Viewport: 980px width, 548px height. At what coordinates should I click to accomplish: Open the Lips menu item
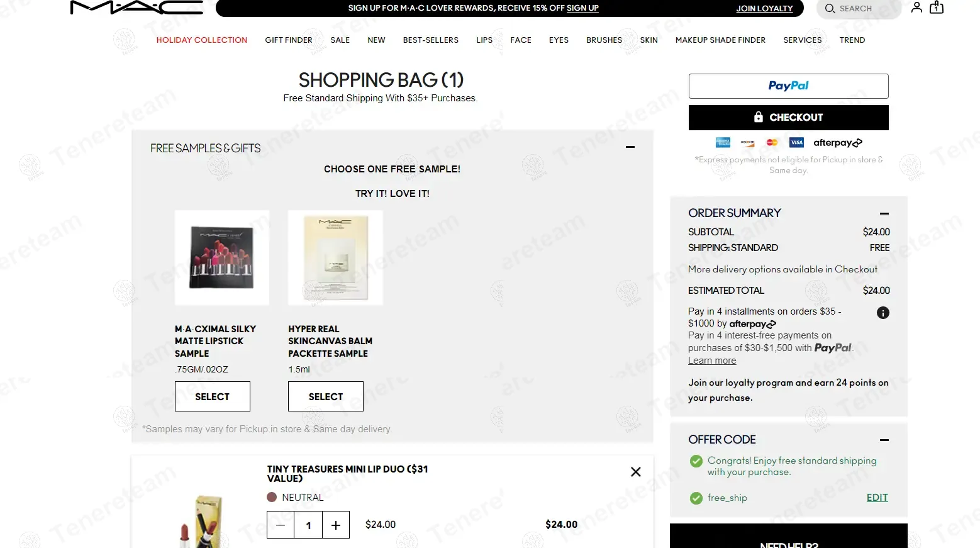pos(484,40)
